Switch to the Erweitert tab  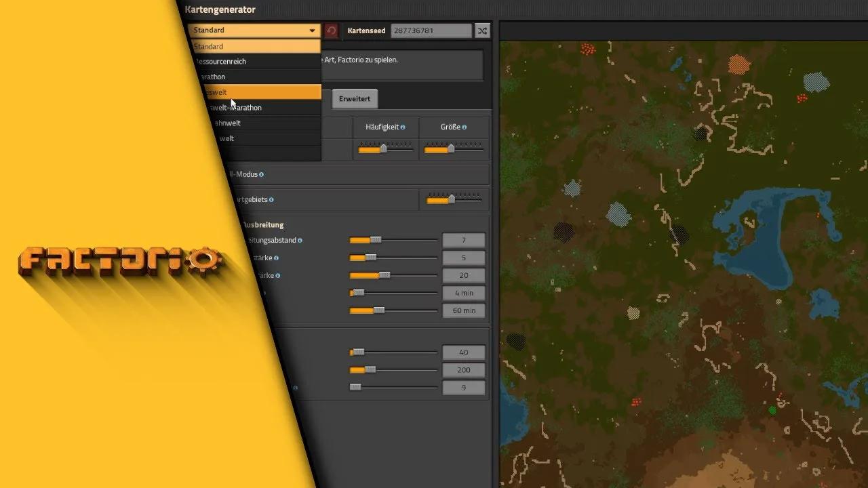tap(355, 98)
